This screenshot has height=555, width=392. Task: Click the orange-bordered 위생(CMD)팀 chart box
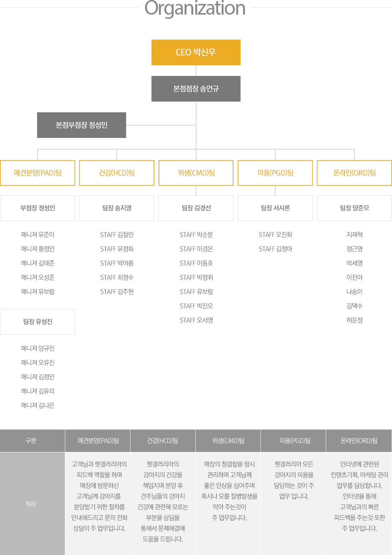(x=196, y=173)
